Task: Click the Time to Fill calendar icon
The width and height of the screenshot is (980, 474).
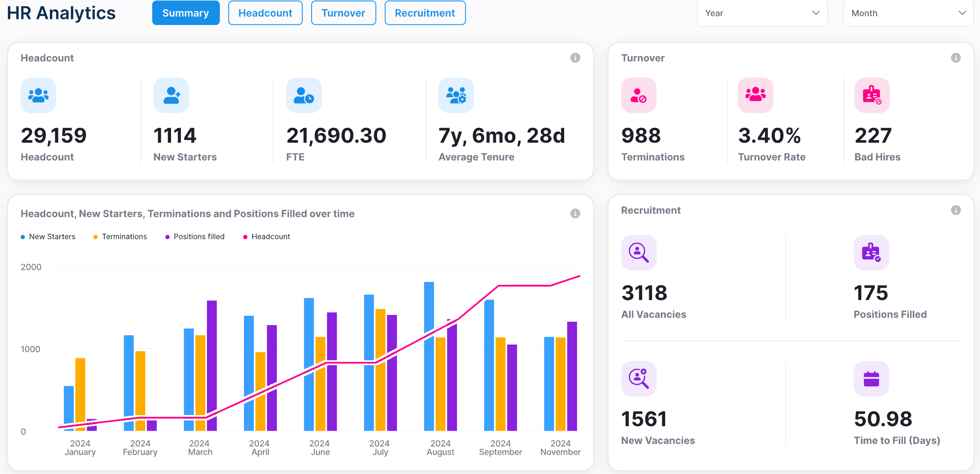Action: click(x=871, y=379)
